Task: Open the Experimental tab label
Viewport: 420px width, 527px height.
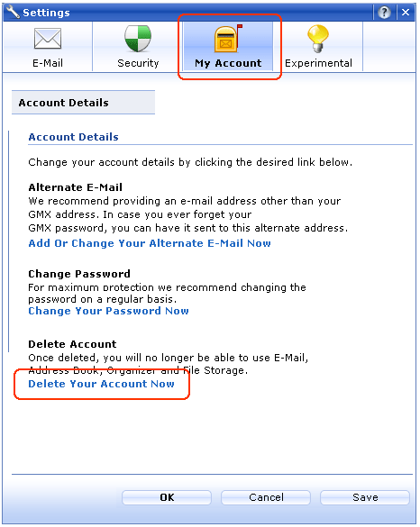Action: (x=318, y=63)
